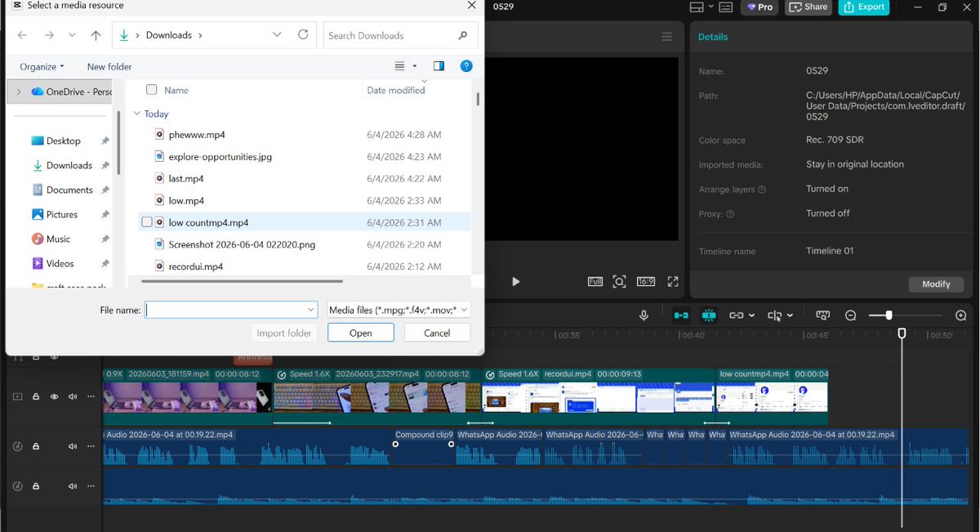This screenshot has width=980, height=532.
Task: Lock the bottom audio track
Action: pyautogui.click(x=36, y=486)
